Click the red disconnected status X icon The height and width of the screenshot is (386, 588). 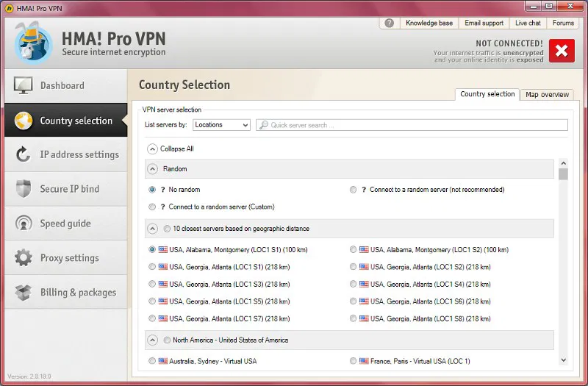click(562, 51)
